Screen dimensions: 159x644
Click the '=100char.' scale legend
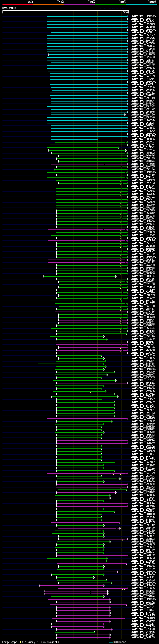coord(118,642)
